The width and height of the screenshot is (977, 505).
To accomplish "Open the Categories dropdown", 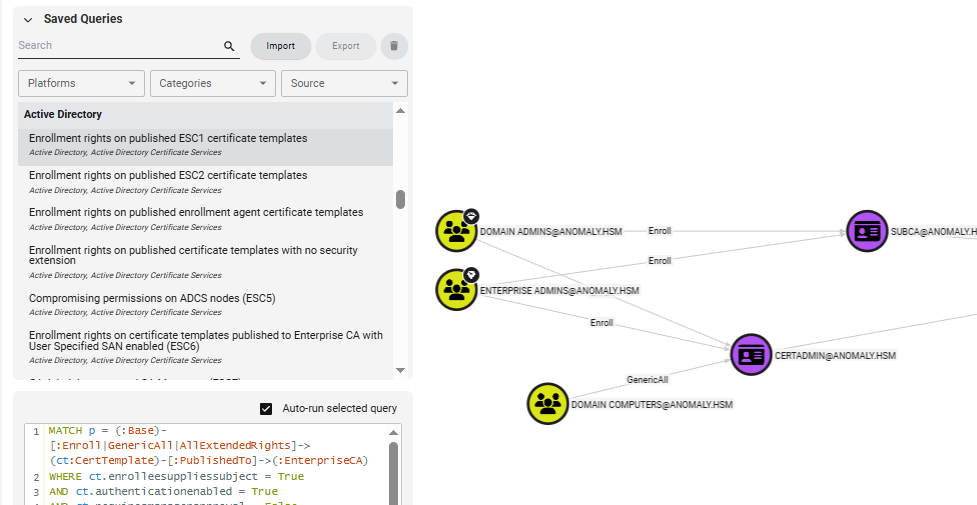I will click(x=212, y=83).
